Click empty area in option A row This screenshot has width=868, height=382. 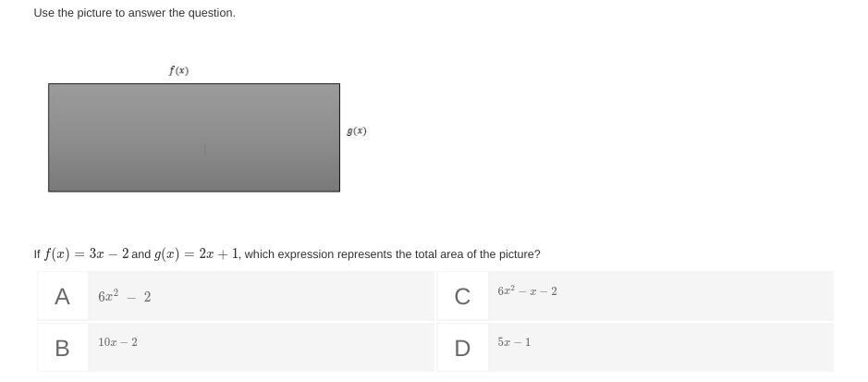(296, 297)
